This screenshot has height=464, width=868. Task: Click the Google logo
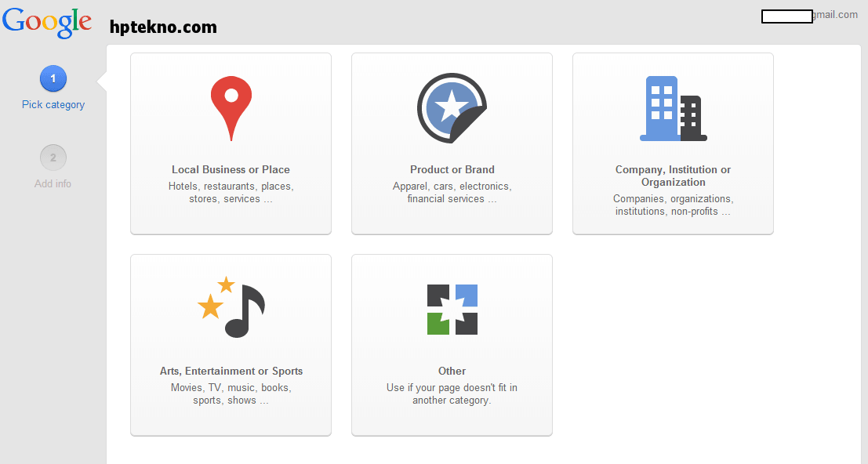coord(47,24)
